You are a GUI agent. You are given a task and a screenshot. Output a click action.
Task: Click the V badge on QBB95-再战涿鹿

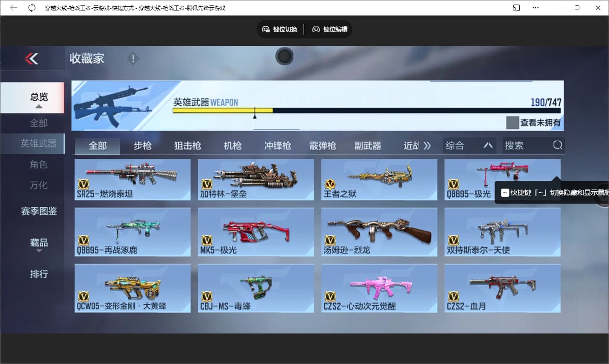pyautogui.click(x=83, y=241)
